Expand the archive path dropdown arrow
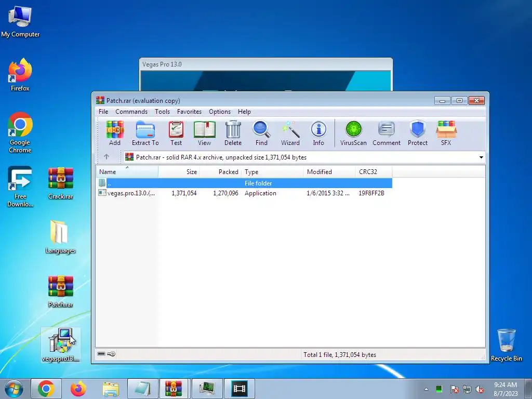Viewport: 532px width, 399px height. pos(481,157)
